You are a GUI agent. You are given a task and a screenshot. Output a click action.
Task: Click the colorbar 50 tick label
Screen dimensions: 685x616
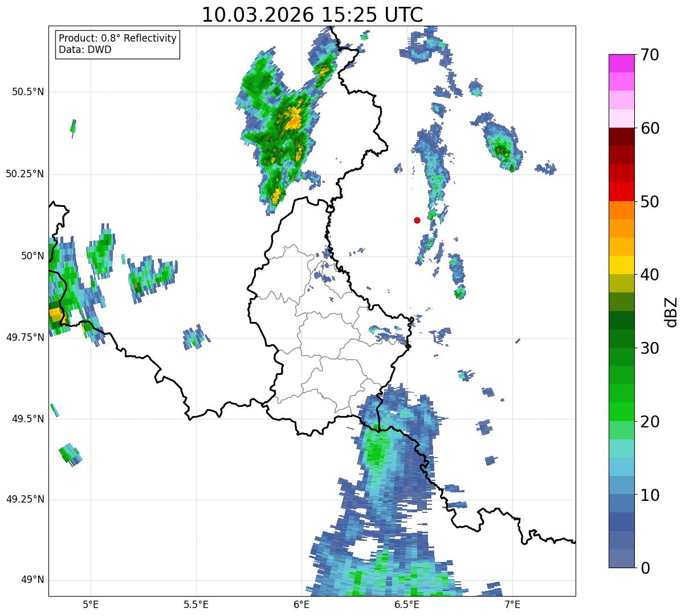click(x=650, y=201)
